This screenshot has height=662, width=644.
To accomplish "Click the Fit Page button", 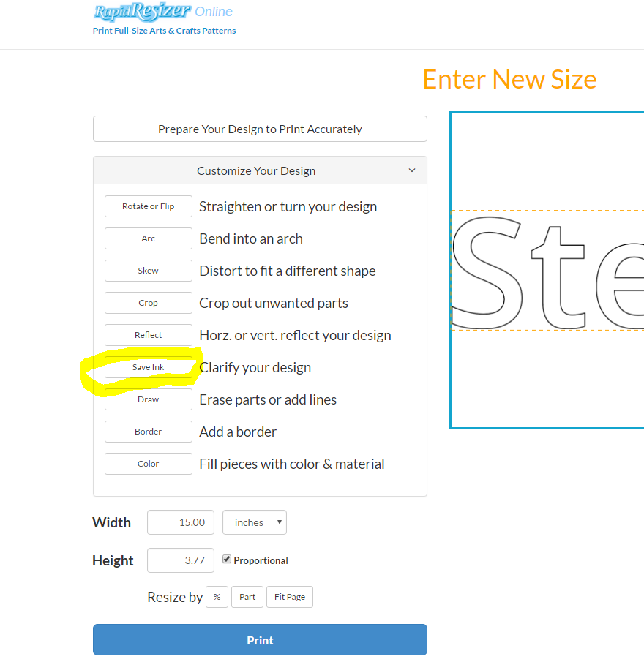I will (x=290, y=597).
